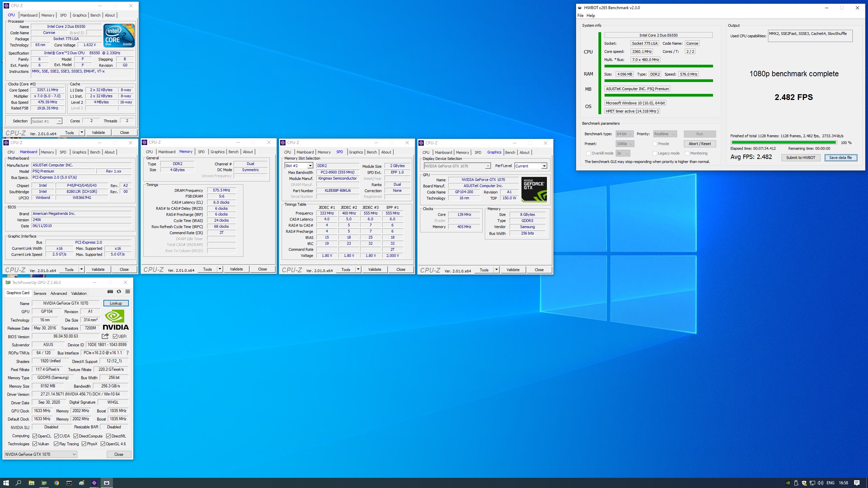
Task: Open GPU-Z hamburger menu
Action: click(127, 291)
